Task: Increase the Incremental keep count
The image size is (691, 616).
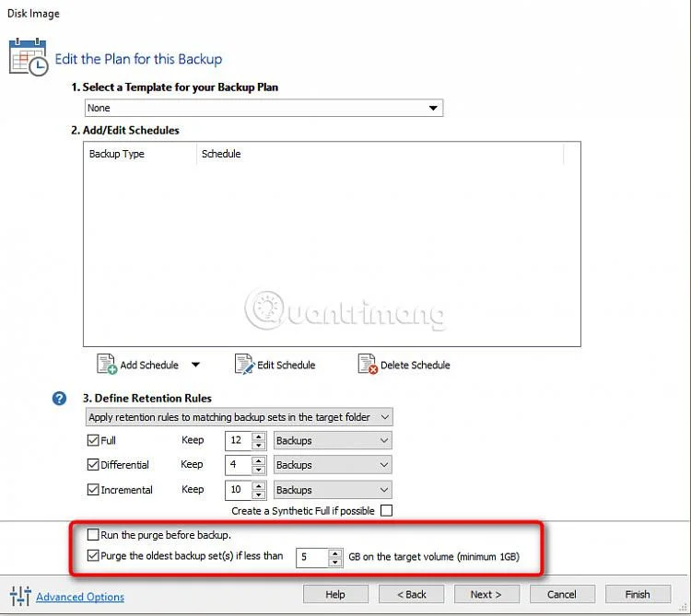Action: click(x=259, y=485)
